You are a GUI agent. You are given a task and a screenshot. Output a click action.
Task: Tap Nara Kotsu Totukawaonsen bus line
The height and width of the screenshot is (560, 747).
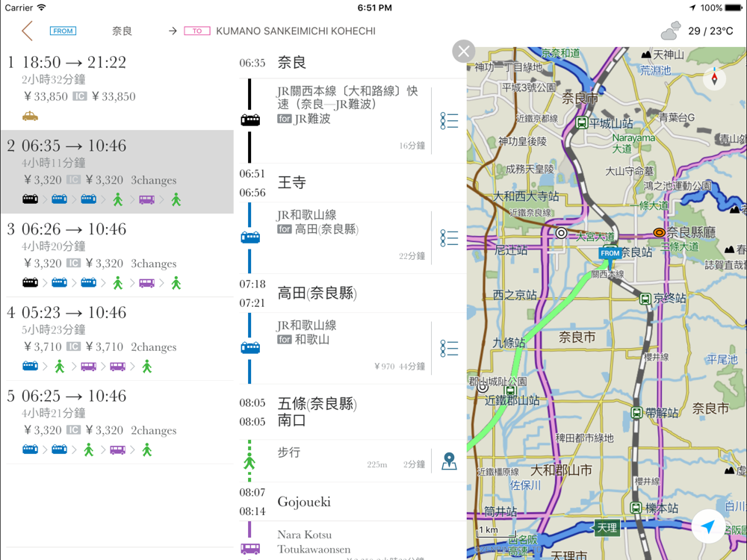tap(314, 542)
